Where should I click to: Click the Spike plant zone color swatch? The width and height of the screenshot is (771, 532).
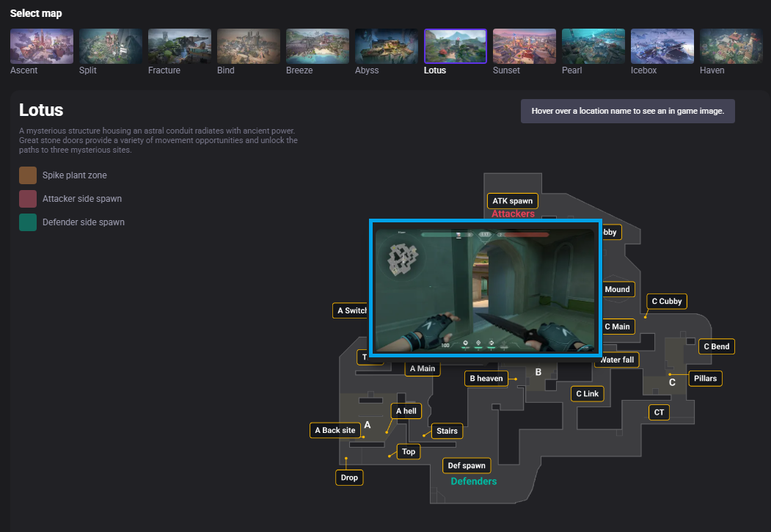coord(27,175)
